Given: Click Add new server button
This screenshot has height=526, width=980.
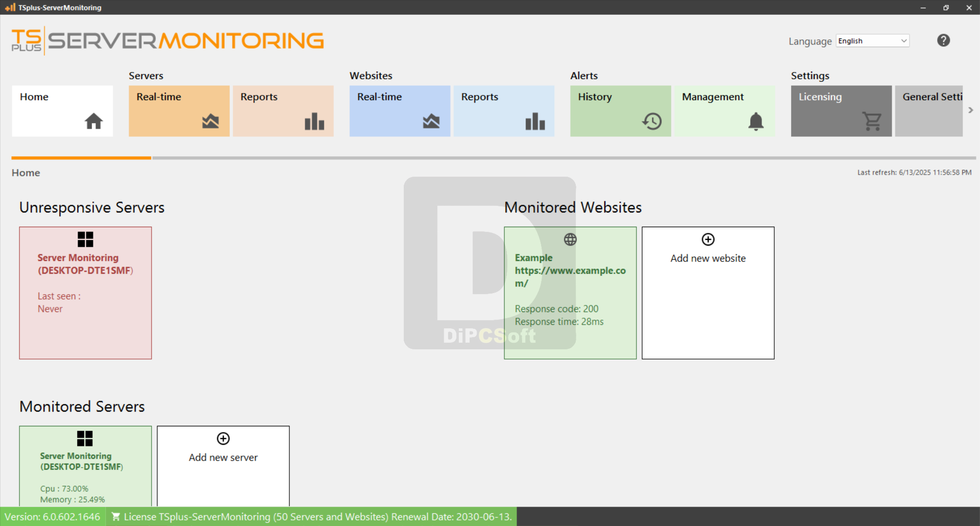Looking at the screenshot, I should pyautogui.click(x=223, y=466).
